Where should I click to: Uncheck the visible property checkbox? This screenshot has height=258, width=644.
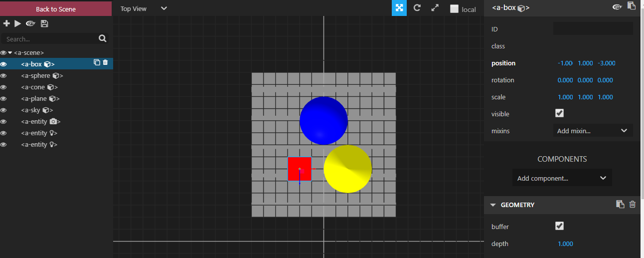(559, 113)
